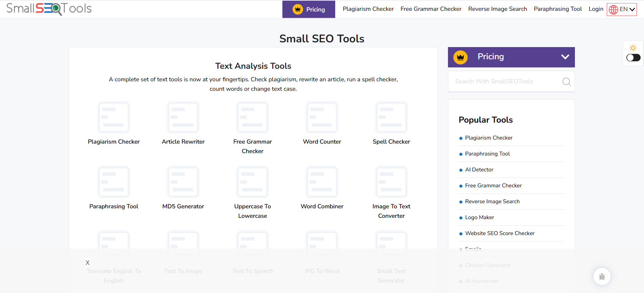644x293 pixels.
Task: Click the MD5 Generator label
Action: tap(183, 206)
